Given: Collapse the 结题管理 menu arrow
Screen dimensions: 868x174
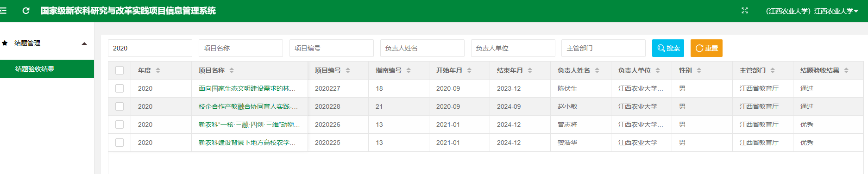Looking at the screenshot, I should point(84,43).
